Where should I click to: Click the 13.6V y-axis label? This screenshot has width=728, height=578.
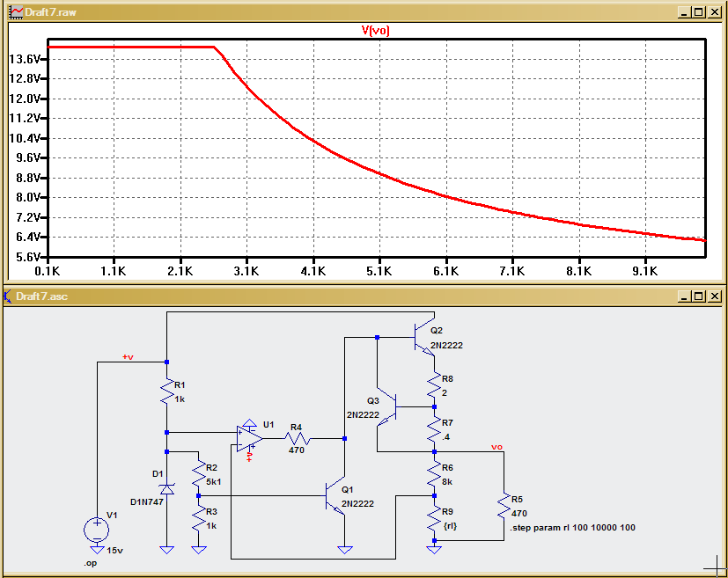click(25, 59)
